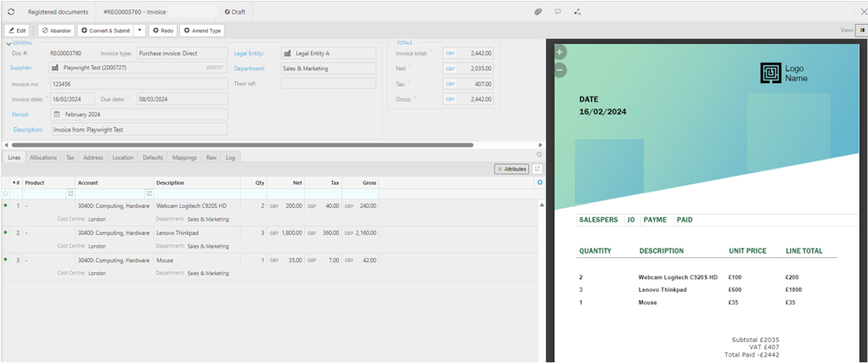Open the comments speech bubble icon
Image resolution: width=868 pixels, height=364 pixels.
[x=558, y=12]
